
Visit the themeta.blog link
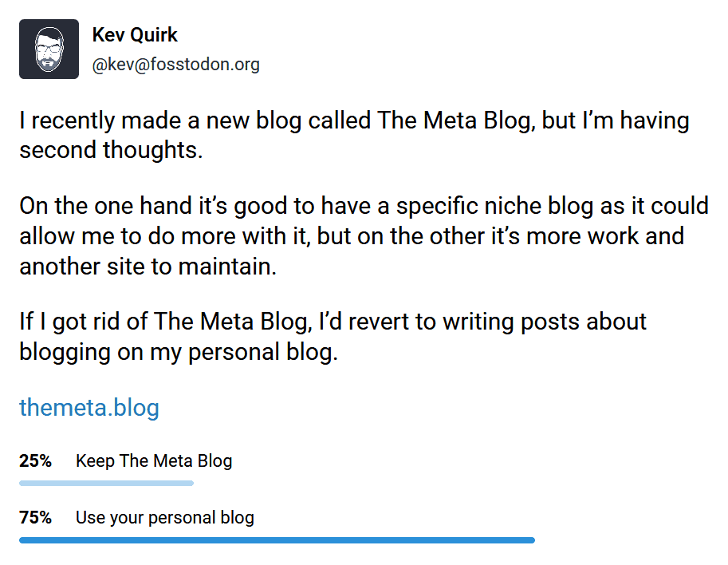tap(89, 407)
